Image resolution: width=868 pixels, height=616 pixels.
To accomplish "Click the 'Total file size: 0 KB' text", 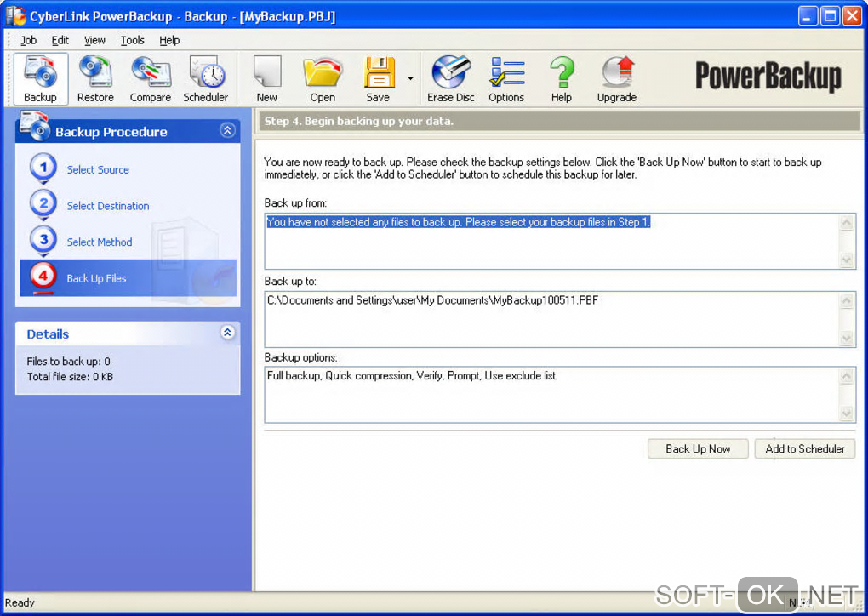I will click(71, 377).
